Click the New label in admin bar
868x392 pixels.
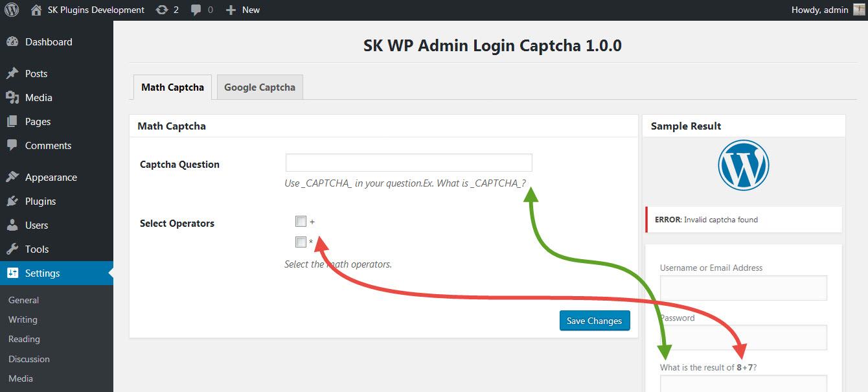251,10
